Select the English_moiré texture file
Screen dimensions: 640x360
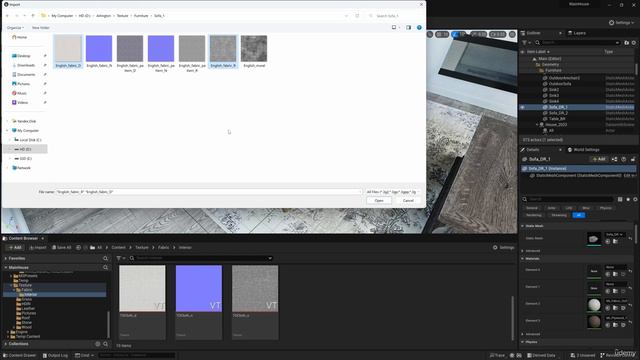pyautogui.click(x=254, y=49)
